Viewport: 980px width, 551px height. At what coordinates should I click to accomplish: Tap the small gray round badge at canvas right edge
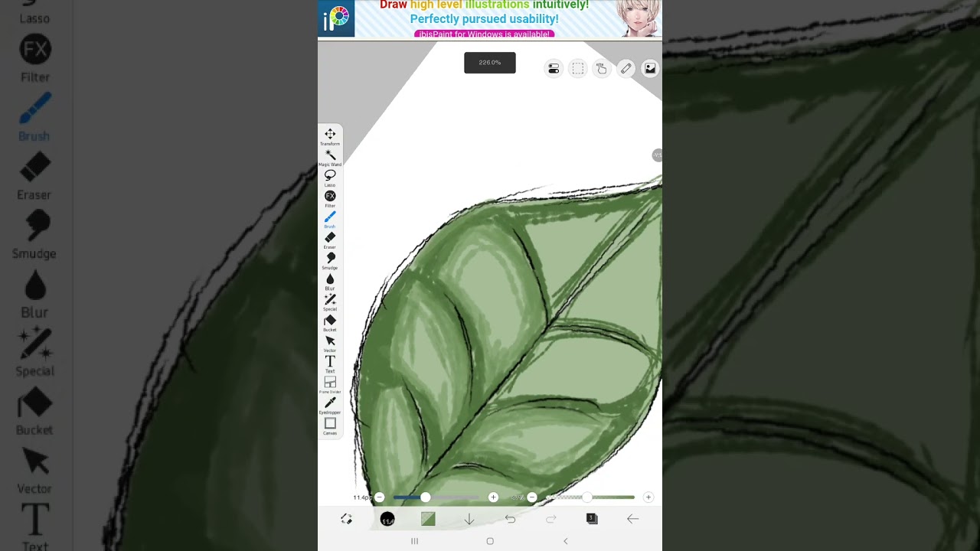657,155
